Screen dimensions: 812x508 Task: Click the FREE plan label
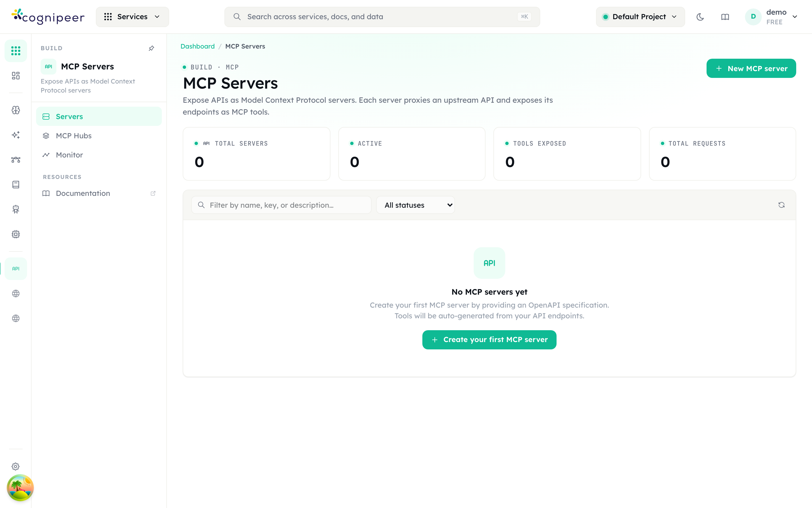[775, 22]
